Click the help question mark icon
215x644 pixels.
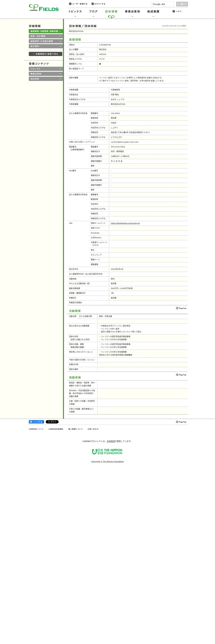click(x=174, y=11)
